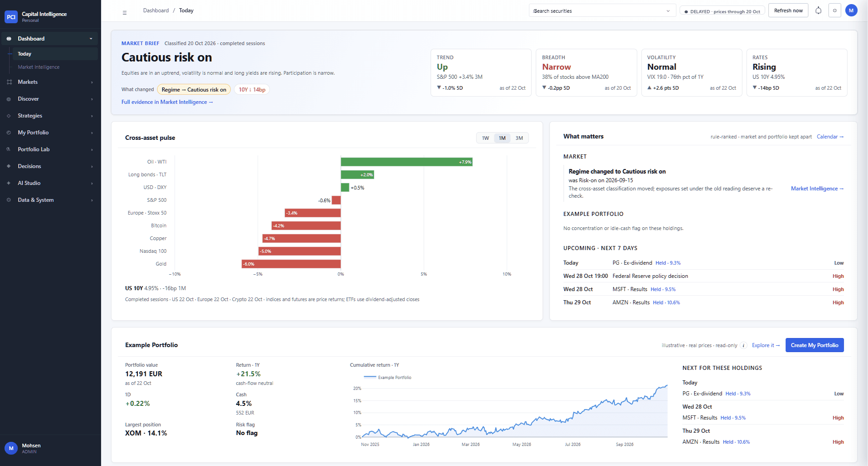Click the Gold -6.0% bar
This screenshot has width=868, height=466.
click(x=291, y=264)
